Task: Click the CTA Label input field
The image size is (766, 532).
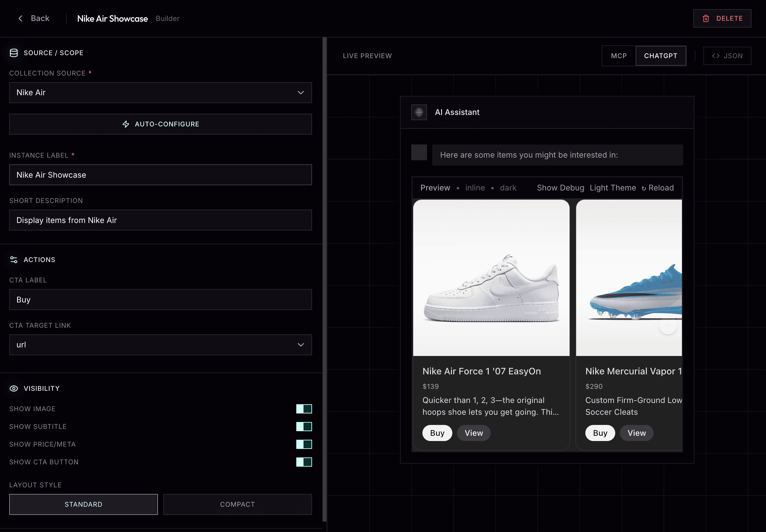Action: (161, 299)
